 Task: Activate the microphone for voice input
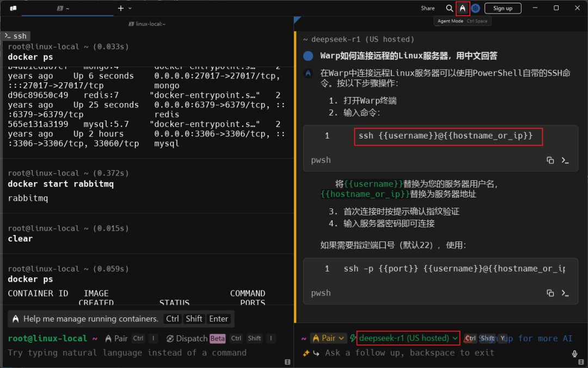(575, 353)
